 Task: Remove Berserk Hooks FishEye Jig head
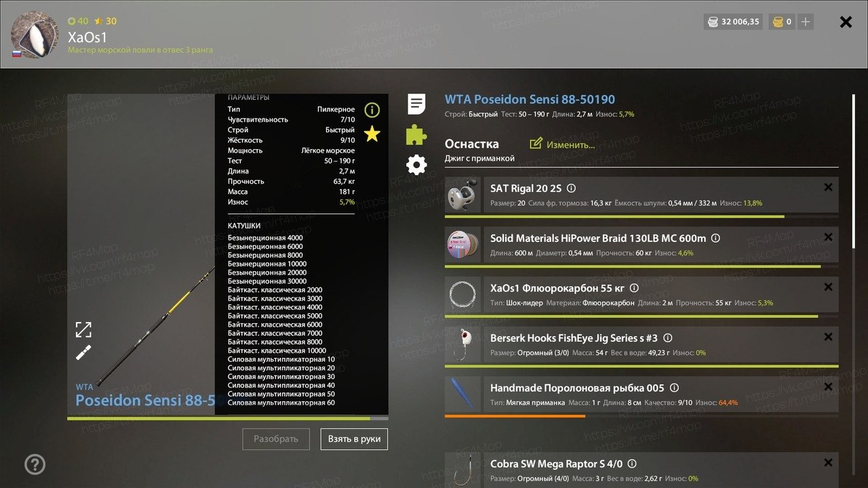[x=828, y=337]
